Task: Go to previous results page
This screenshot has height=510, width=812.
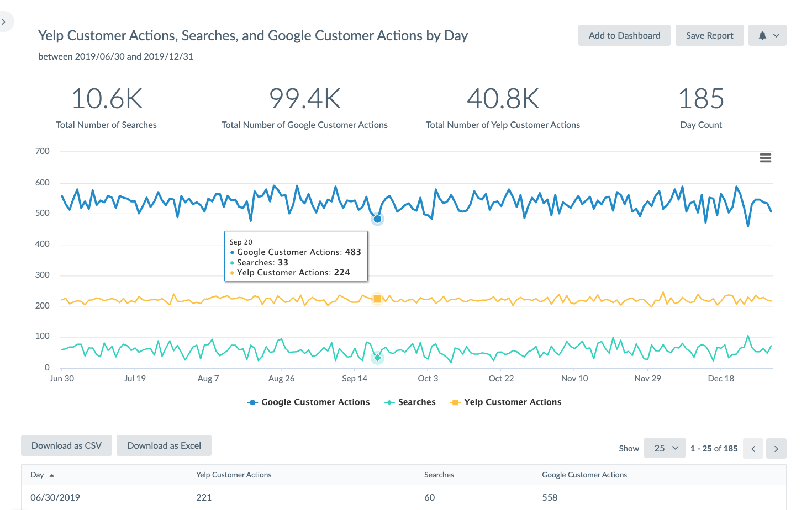Action: (753, 449)
